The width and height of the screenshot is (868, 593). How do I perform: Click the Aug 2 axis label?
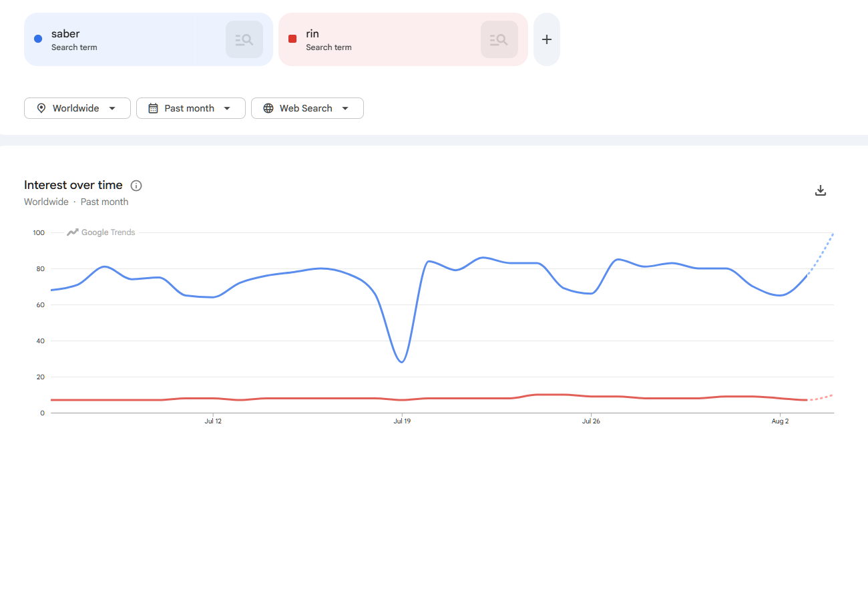tap(780, 421)
